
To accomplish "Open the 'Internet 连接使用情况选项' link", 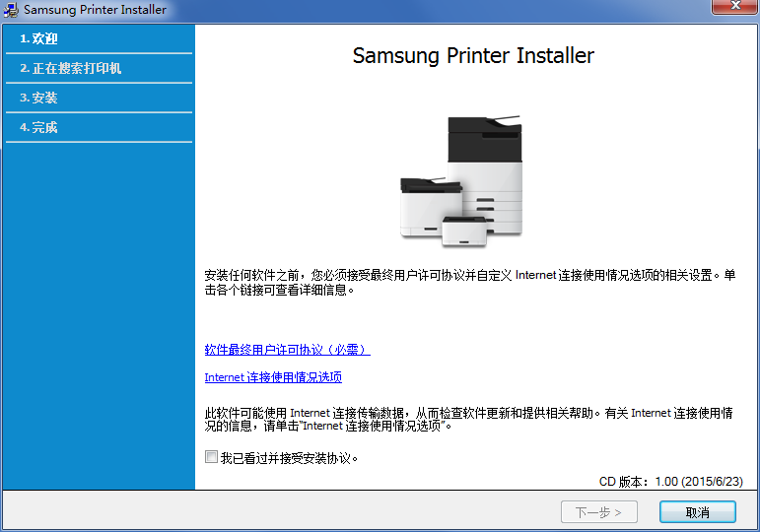I will (x=273, y=377).
